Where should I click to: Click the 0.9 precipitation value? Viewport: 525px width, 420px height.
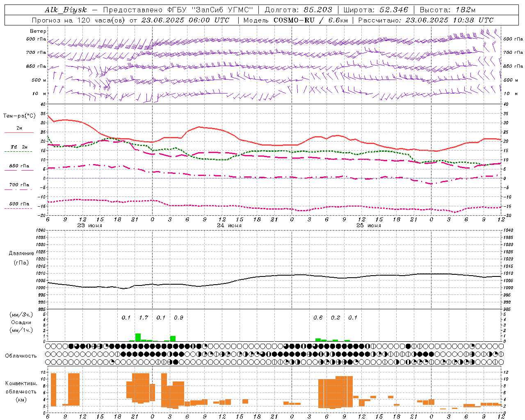pyautogui.click(x=178, y=318)
